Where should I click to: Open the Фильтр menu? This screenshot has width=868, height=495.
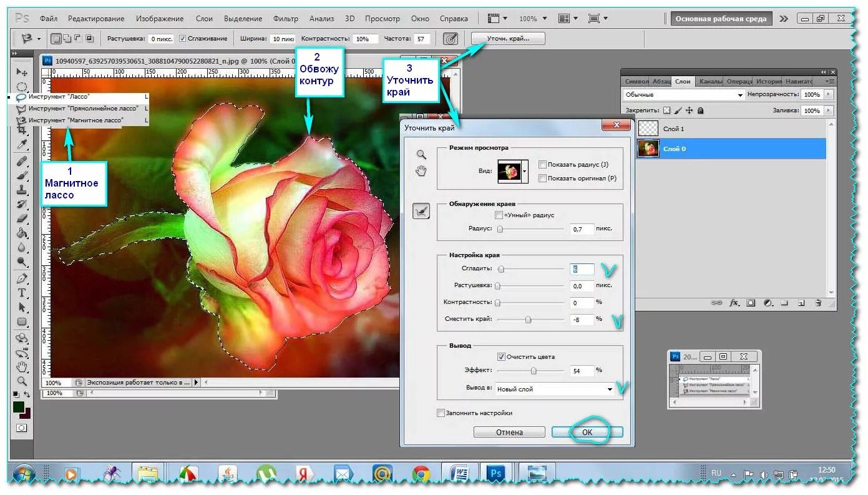click(285, 19)
